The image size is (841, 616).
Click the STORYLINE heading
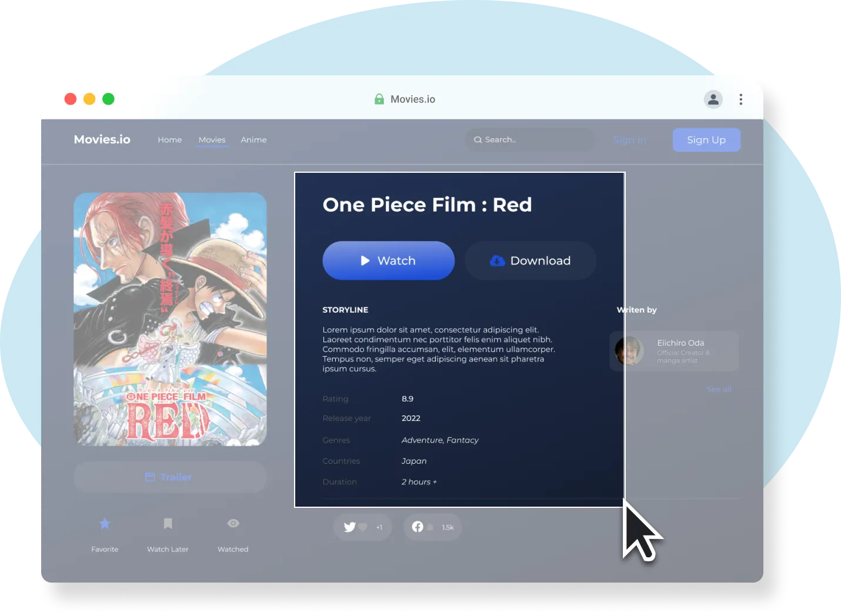[x=345, y=310]
